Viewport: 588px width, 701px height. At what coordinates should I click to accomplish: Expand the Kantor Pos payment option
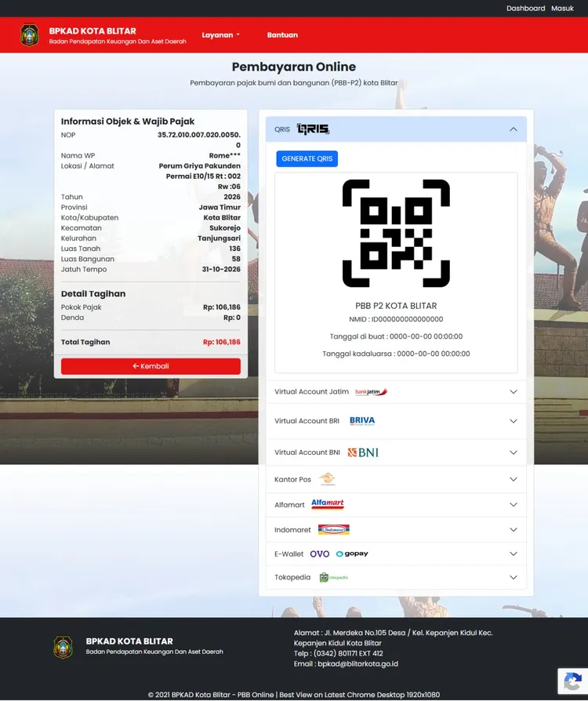(396, 479)
